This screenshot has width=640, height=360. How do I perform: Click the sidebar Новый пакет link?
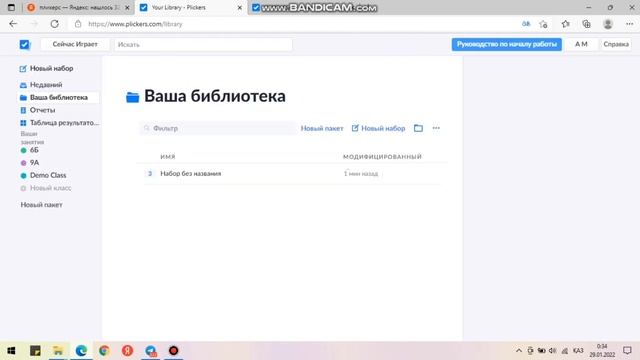pyautogui.click(x=42, y=205)
